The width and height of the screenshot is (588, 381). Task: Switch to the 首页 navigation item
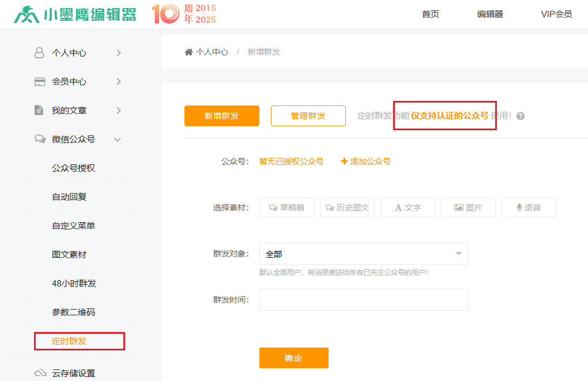tap(430, 14)
